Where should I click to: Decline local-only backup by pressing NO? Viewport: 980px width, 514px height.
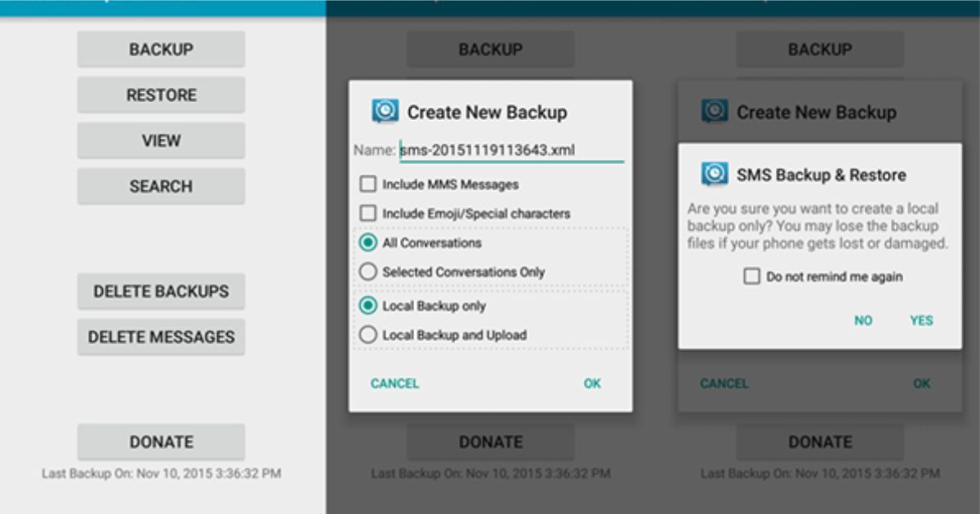[x=863, y=321]
